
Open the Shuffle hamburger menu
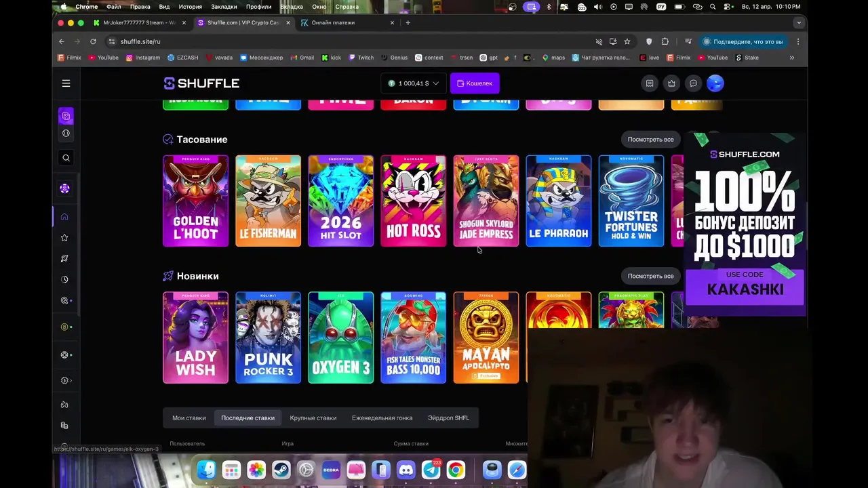click(x=66, y=83)
